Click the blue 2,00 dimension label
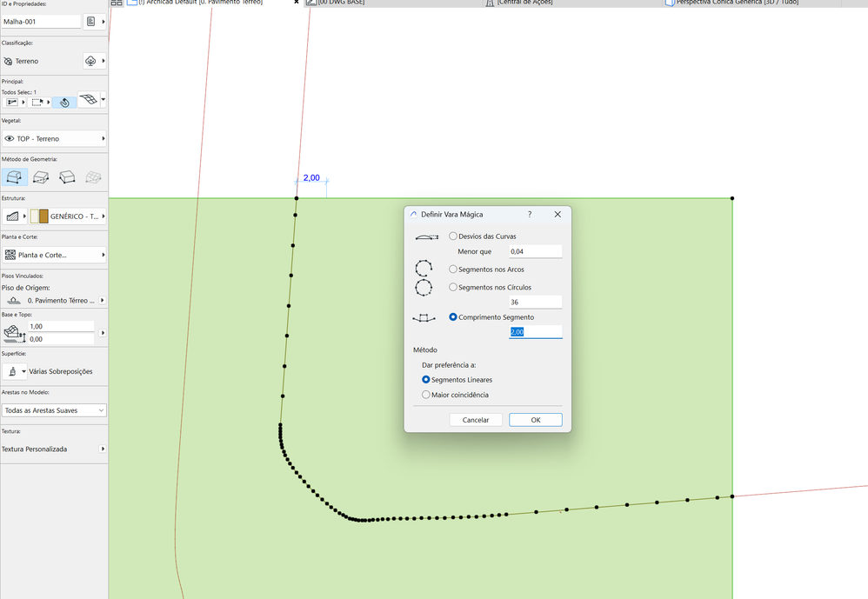The image size is (868, 599). click(311, 178)
